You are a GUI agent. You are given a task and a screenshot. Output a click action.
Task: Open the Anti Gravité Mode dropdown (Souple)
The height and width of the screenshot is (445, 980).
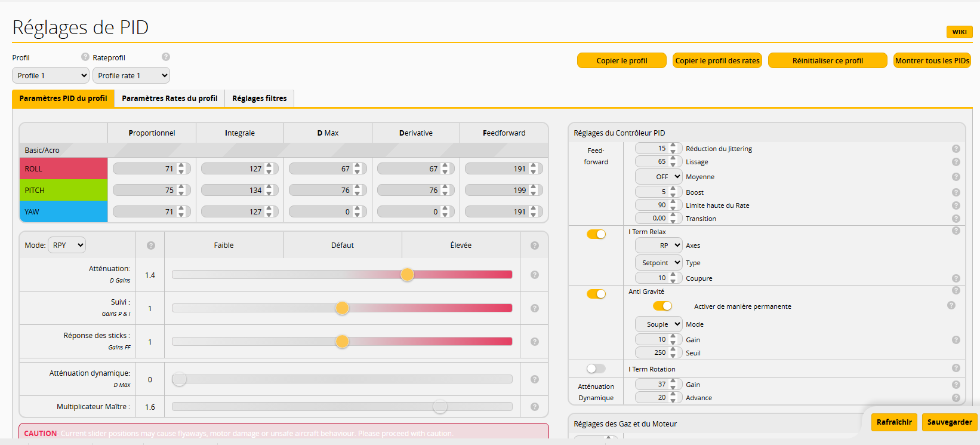tap(658, 324)
